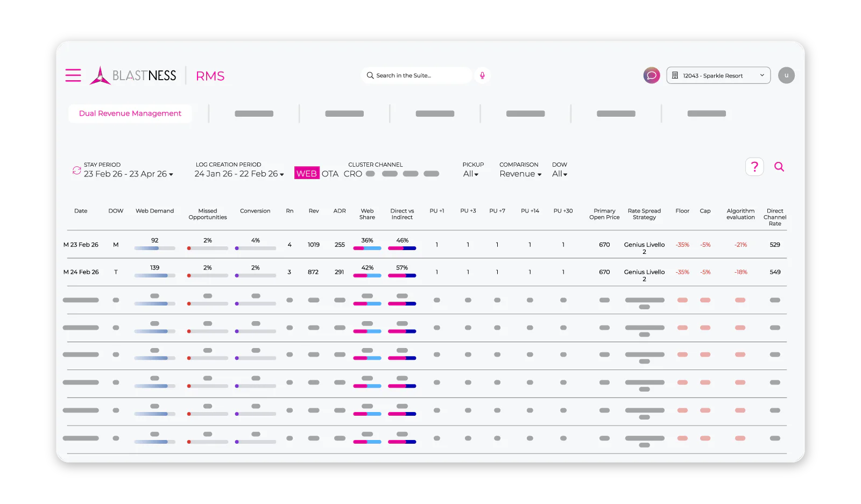Click the Rev value 872

click(313, 272)
